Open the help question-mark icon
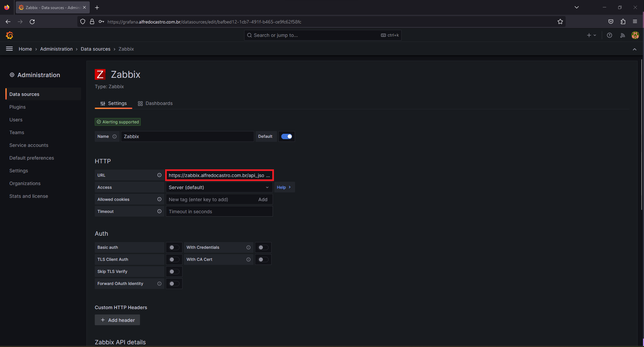 610,35
